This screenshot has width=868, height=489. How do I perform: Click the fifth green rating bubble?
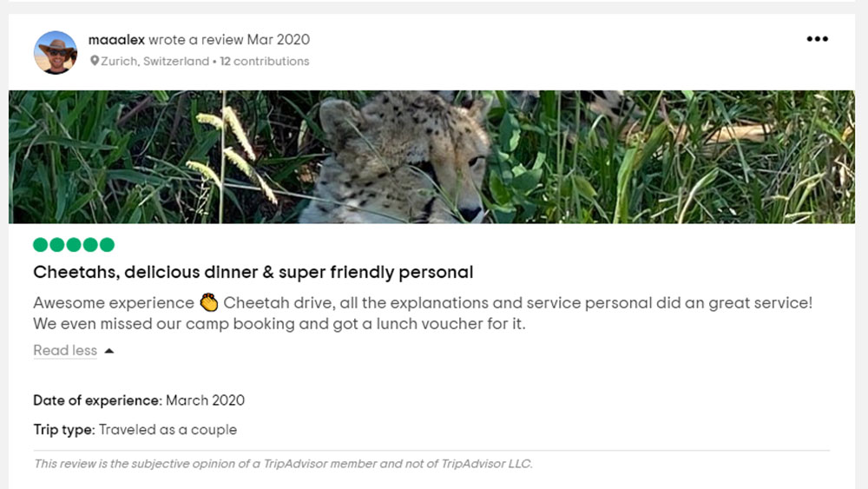click(x=107, y=245)
